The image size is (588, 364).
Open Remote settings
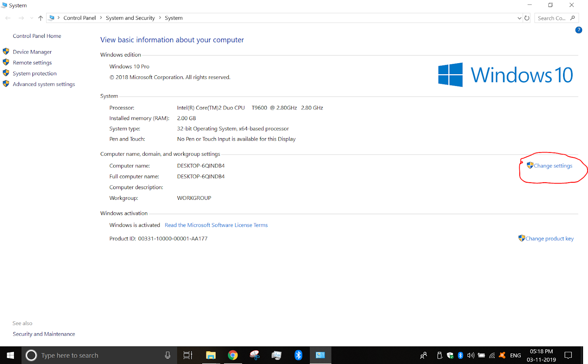[32, 62]
